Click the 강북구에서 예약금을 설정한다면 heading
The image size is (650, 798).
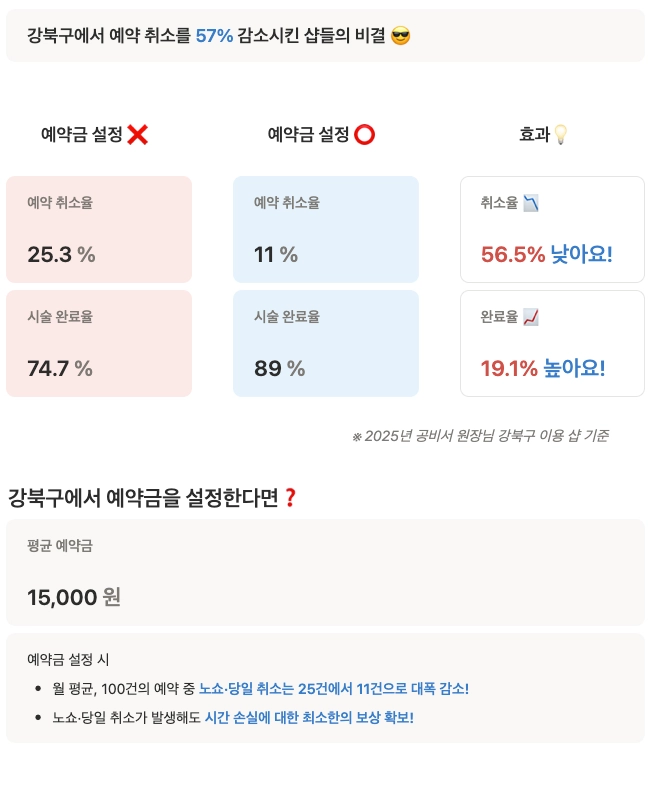143,497
